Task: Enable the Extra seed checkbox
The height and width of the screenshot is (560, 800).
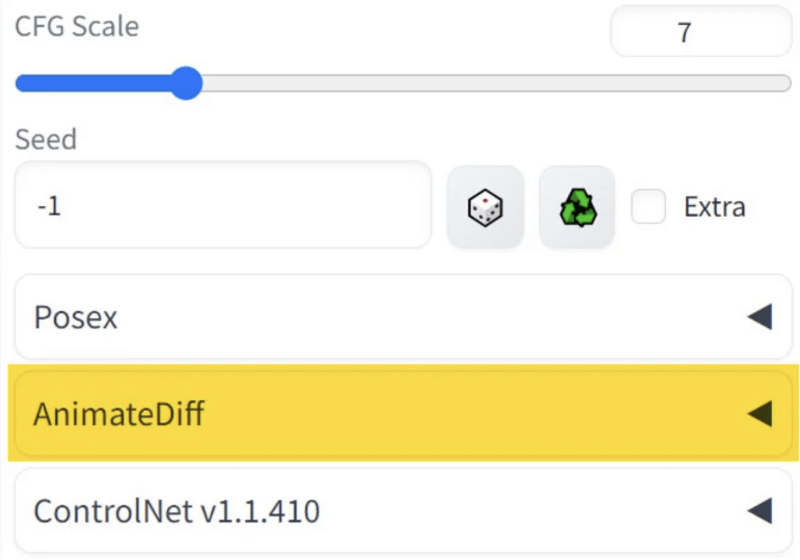Action: (649, 207)
